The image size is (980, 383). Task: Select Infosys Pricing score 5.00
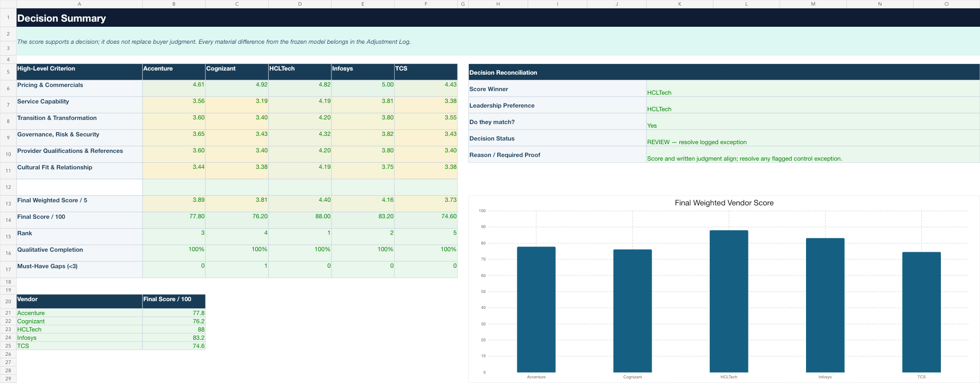363,89
